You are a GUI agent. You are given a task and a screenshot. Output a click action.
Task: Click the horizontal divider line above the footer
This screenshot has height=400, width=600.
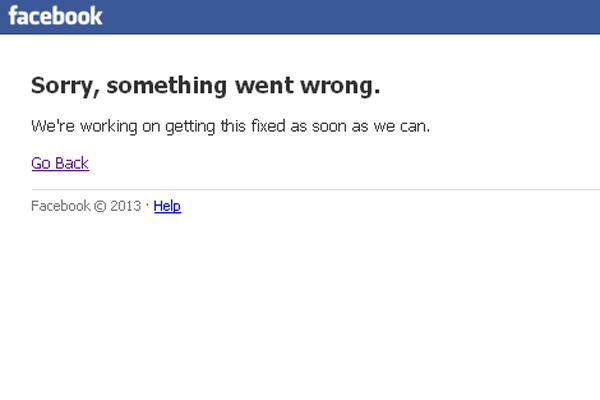(x=316, y=189)
